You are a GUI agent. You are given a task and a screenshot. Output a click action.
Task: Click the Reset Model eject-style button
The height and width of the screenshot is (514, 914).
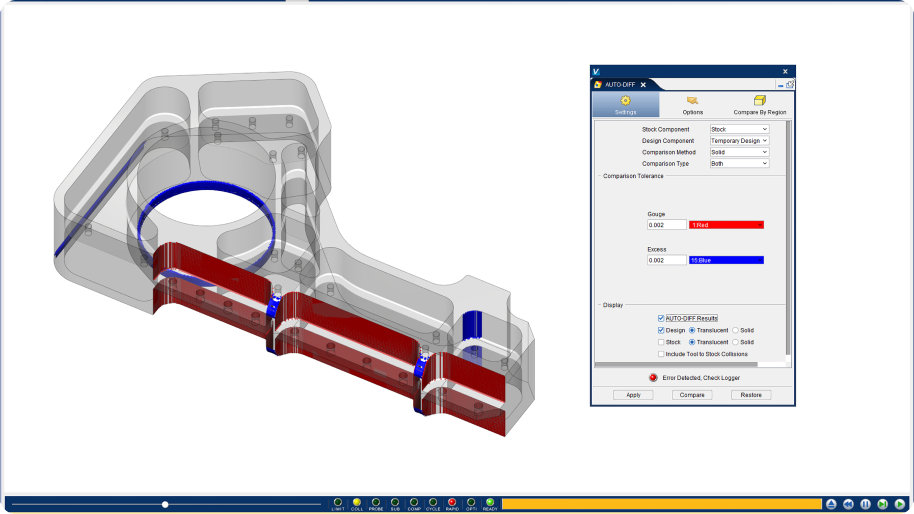click(831, 504)
